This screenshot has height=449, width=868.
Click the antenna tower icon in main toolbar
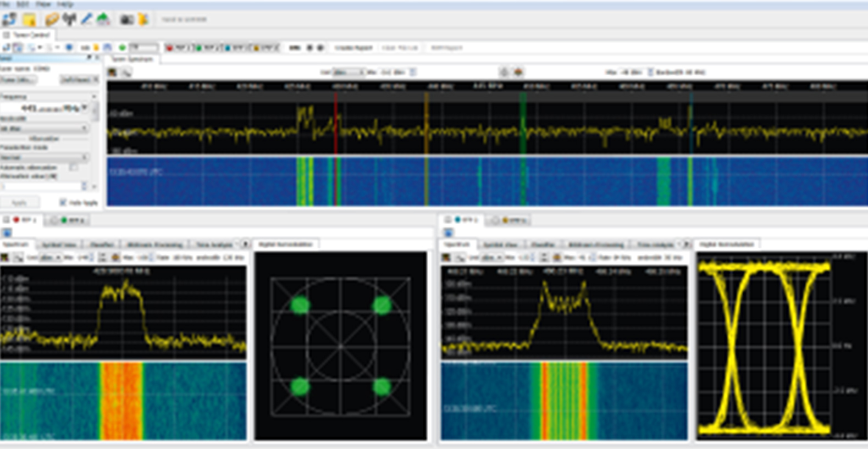pos(69,19)
